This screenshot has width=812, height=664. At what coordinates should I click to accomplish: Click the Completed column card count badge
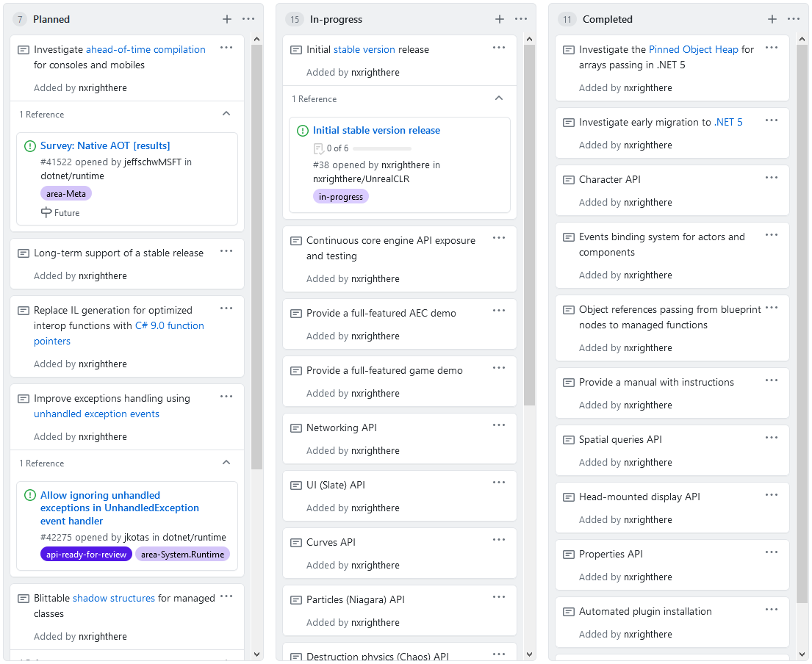(x=567, y=19)
